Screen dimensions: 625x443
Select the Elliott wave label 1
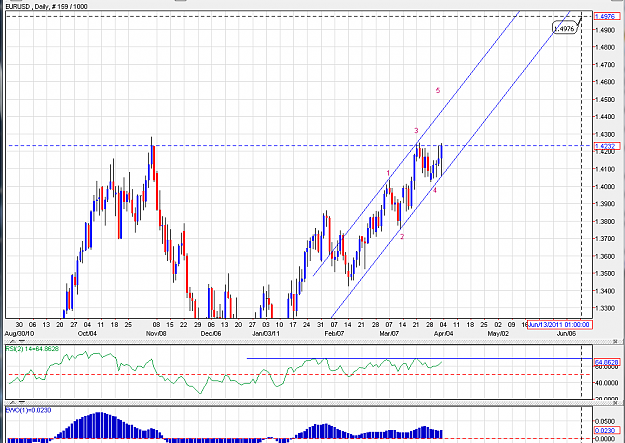[x=388, y=173]
